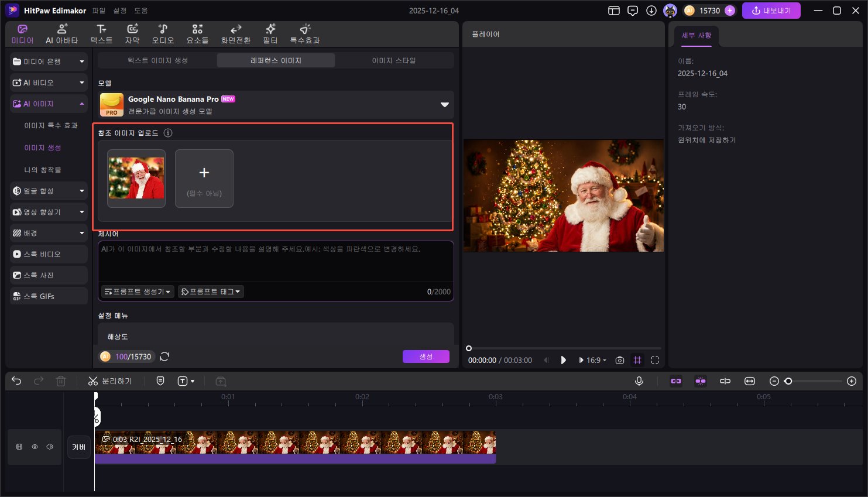Click the refresh icon beside credit count
Image resolution: width=868 pixels, height=497 pixels.
coord(164,357)
